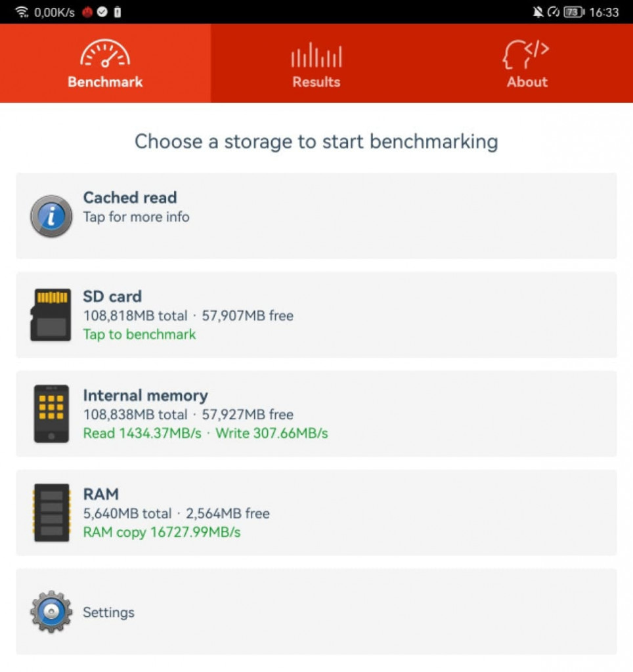Click the blue info icon for Cached read

(x=51, y=216)
